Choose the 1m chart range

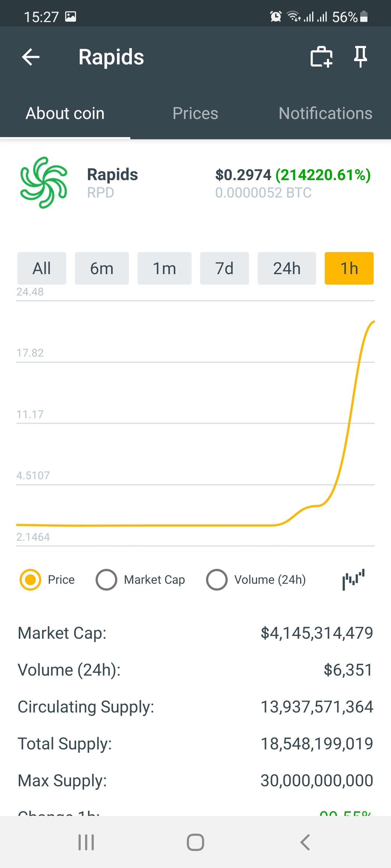click(164, 268)
